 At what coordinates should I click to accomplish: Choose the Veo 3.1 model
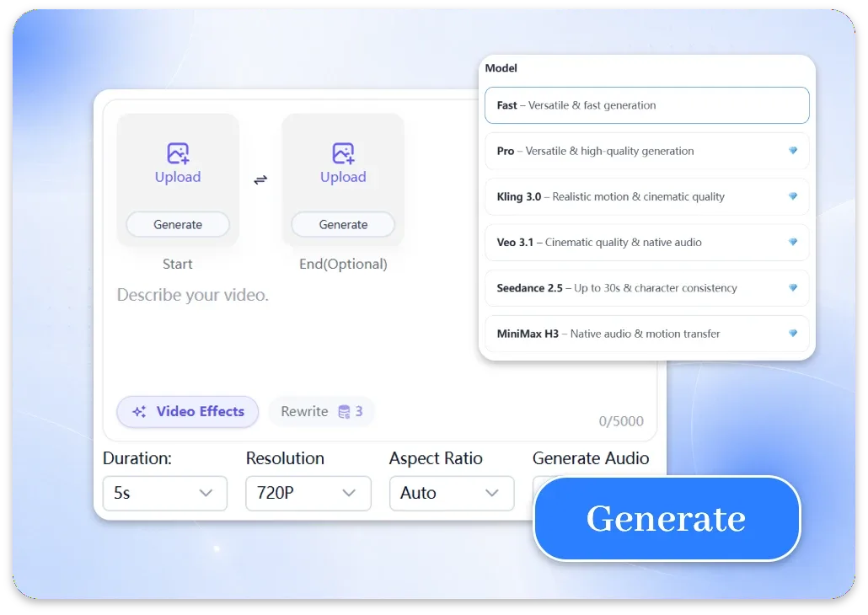coord(646,242)
